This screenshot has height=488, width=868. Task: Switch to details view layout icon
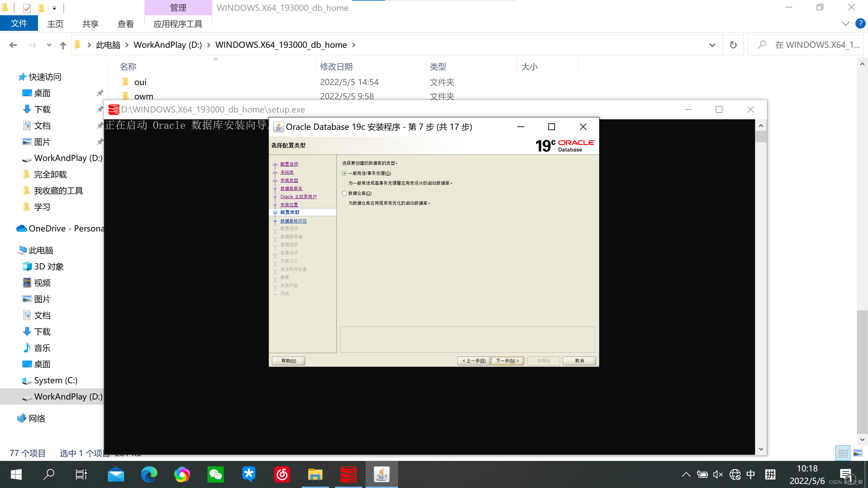843,453
